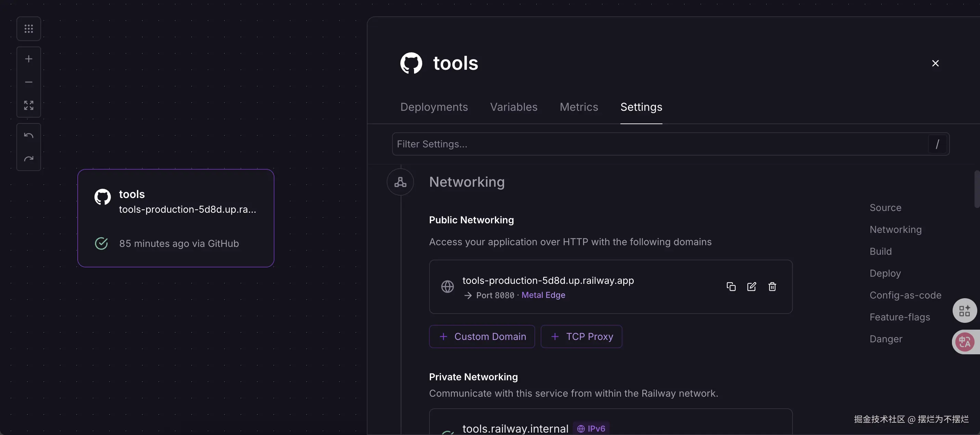Open the grid dots canvas menu
This screenshot has height=435, width=980.
click(28, 28)
